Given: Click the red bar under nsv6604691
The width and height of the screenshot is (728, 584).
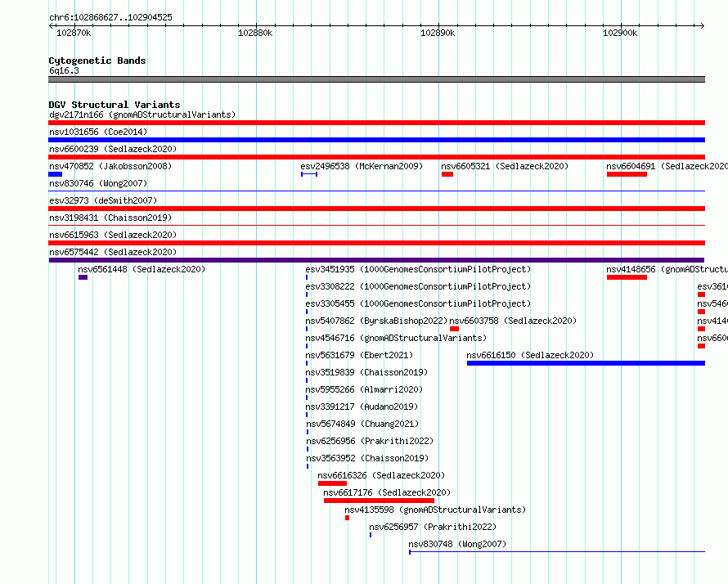Looking at the screenshot, I should click(627, 174).
